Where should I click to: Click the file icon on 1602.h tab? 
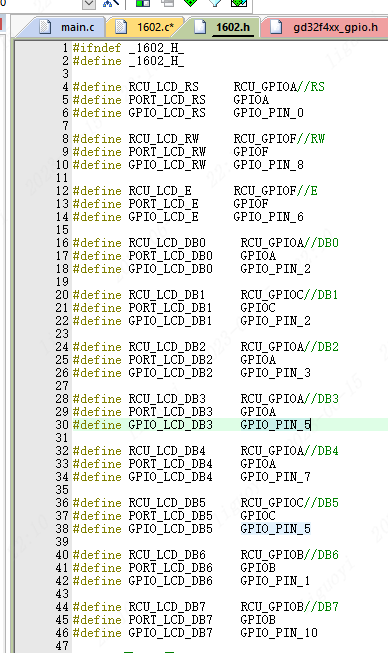(200, 27)
